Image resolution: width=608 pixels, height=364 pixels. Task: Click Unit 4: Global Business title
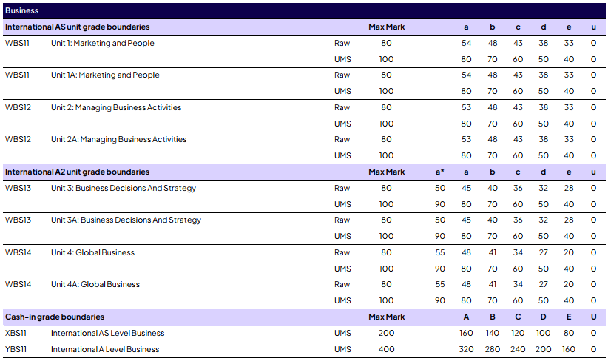(92, 252)
